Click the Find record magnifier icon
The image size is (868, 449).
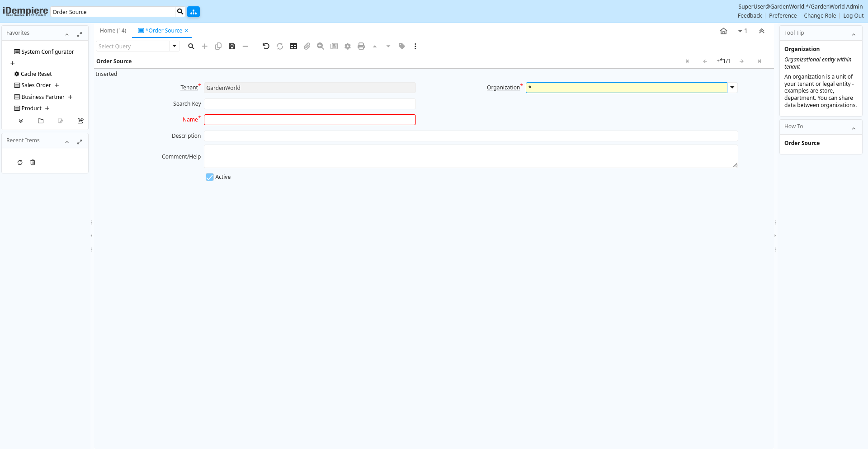click(191, 46)
